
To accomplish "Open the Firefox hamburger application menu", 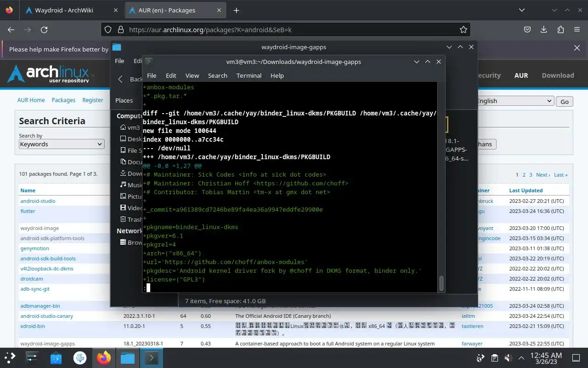I will 577,29.
